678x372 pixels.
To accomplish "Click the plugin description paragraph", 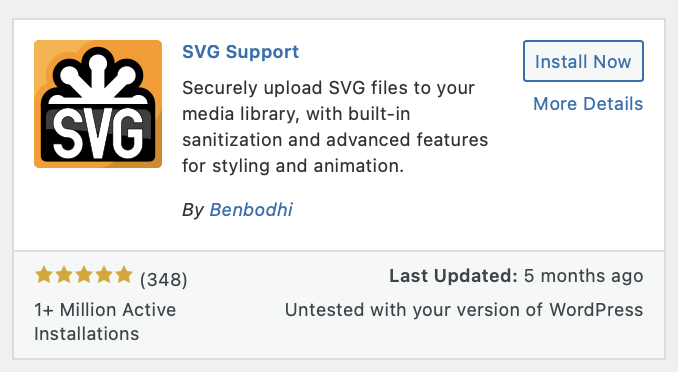I will click(335, 127).
